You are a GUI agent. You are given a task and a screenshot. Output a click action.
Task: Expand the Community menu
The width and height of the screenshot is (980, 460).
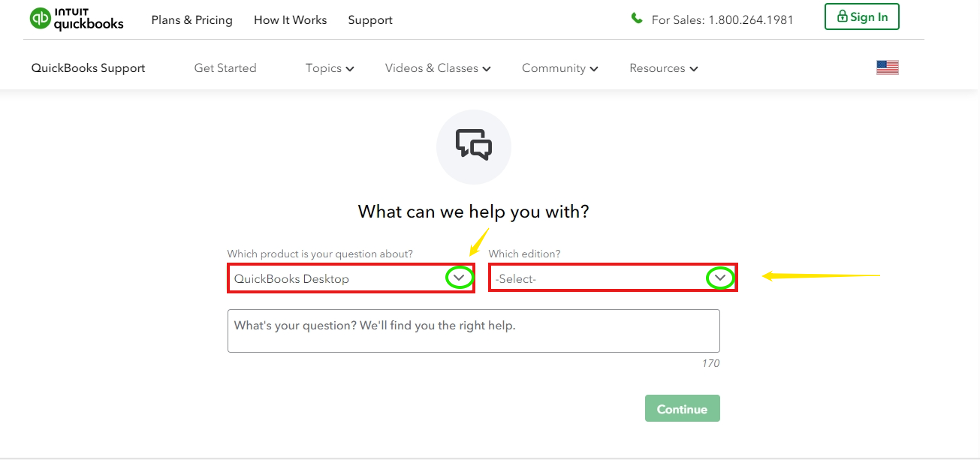pos(559,68)
